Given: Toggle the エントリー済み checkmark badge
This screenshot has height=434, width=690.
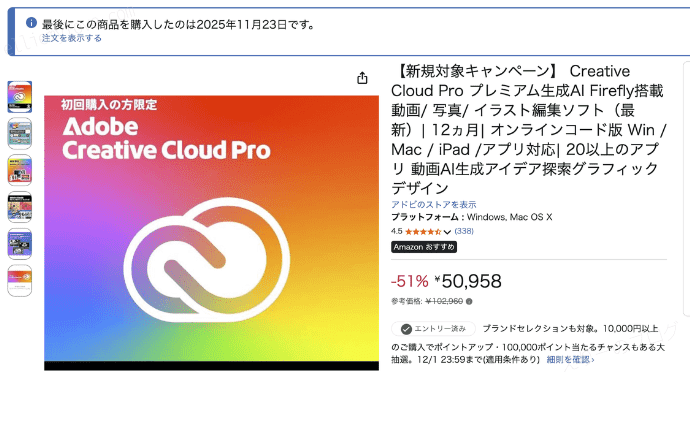Looking at the screenshot, I should (434, 328).
